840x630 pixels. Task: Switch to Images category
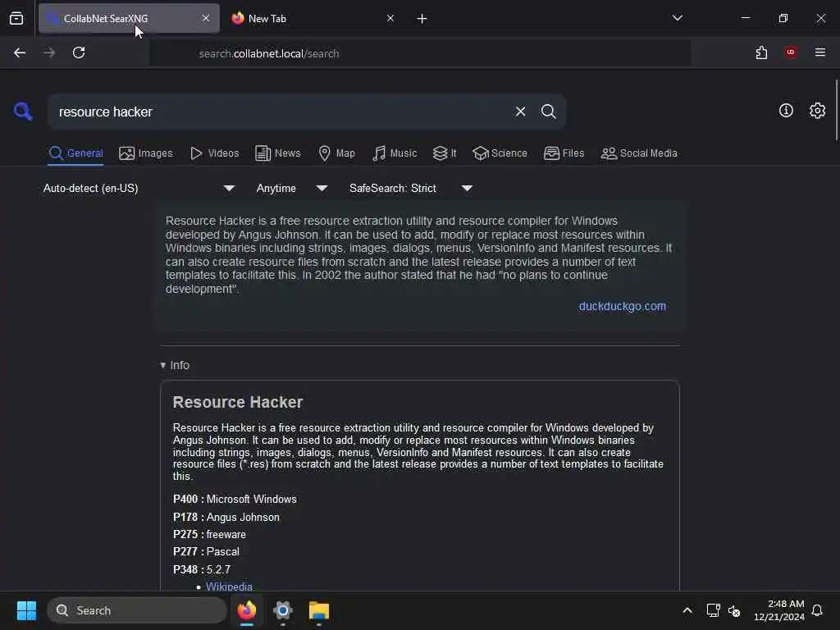[x=146, y=153]
